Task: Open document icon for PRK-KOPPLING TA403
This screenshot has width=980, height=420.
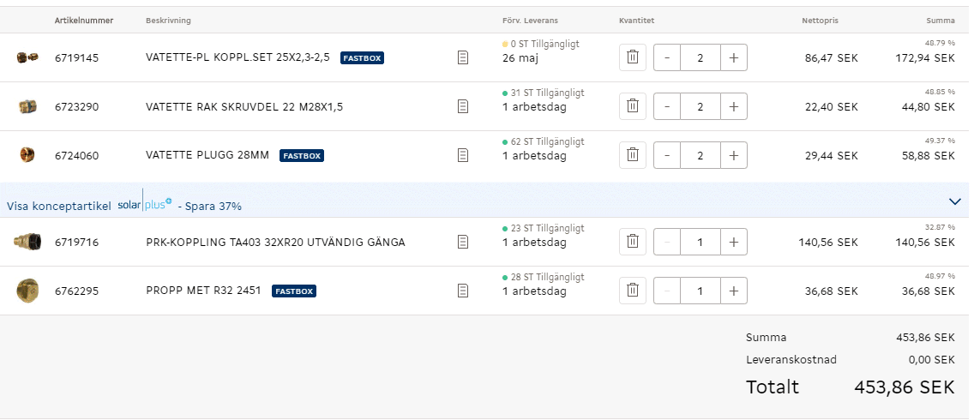Action: (x=463, y=242)
